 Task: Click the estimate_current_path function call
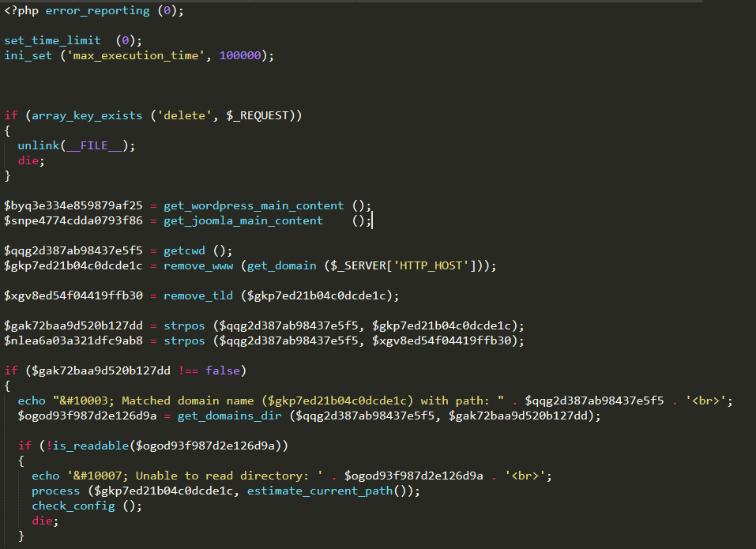[x=320, y=491]
